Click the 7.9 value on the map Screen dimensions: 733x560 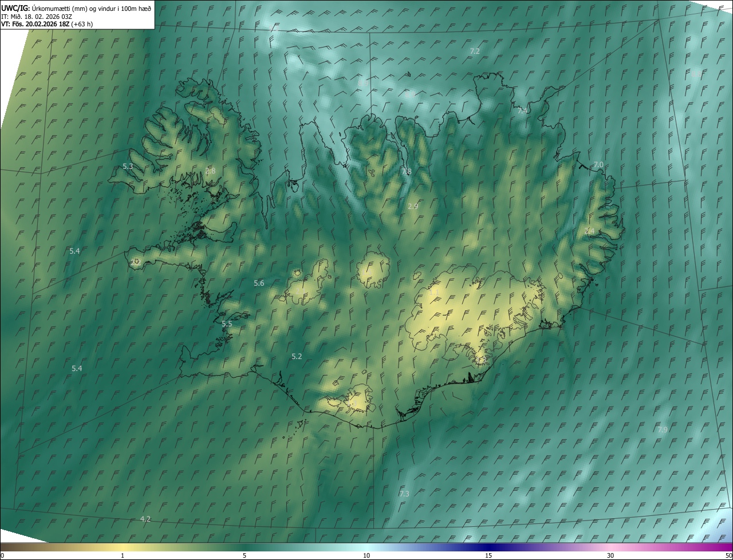[662, 429]
